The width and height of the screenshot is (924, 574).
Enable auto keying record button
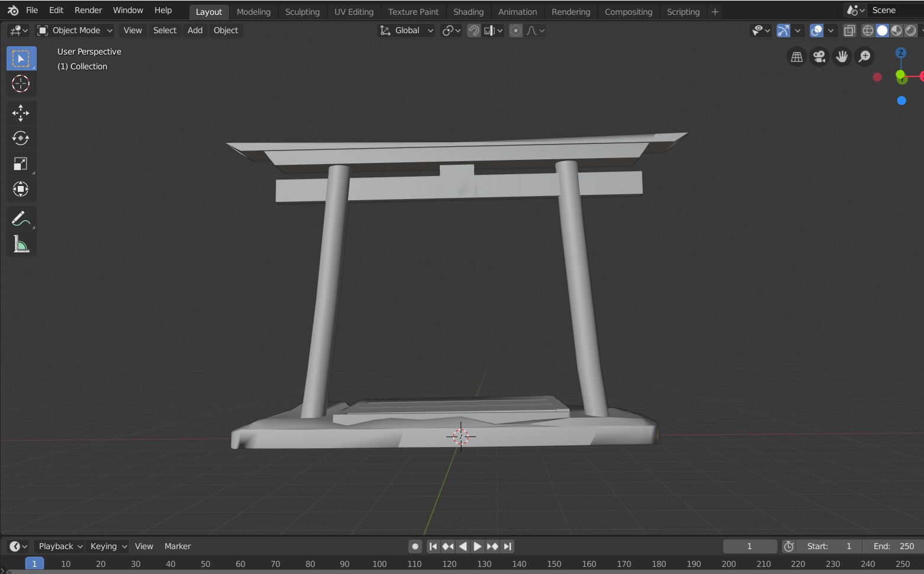coord(416,546)
